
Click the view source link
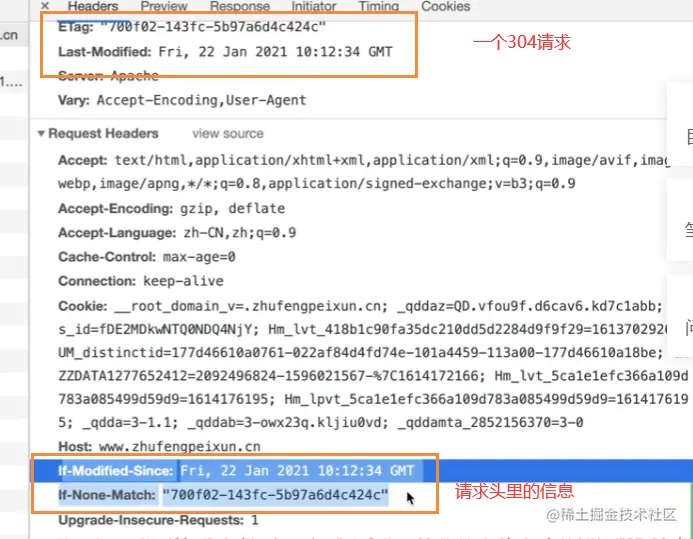228,133
